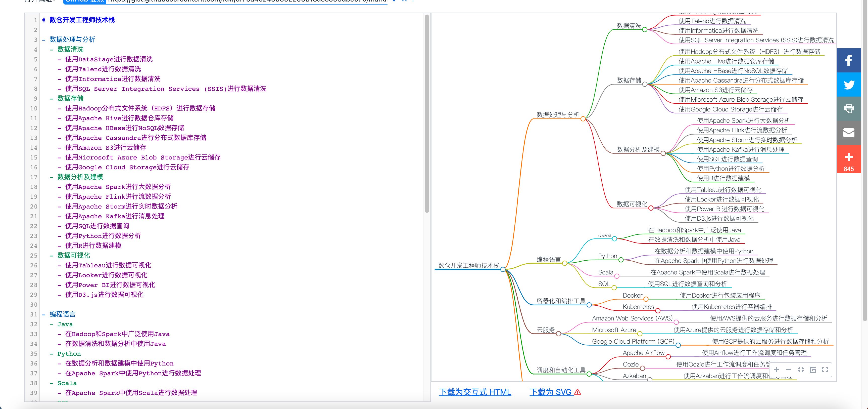Zoom out the mindmap with minus icon

pyautogui.click(x=789, y=370)
